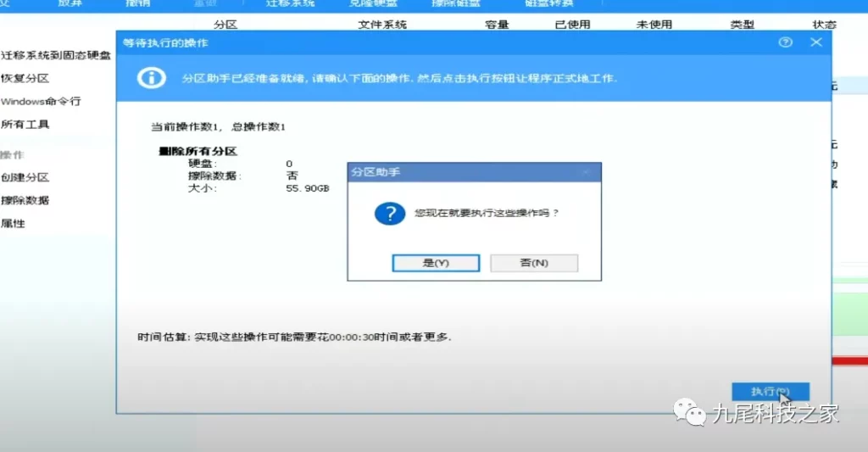This screenshot has width=868, height=452.
Task: Select 恢复分区 in the sidebar
Action: (x=25, y=78)
